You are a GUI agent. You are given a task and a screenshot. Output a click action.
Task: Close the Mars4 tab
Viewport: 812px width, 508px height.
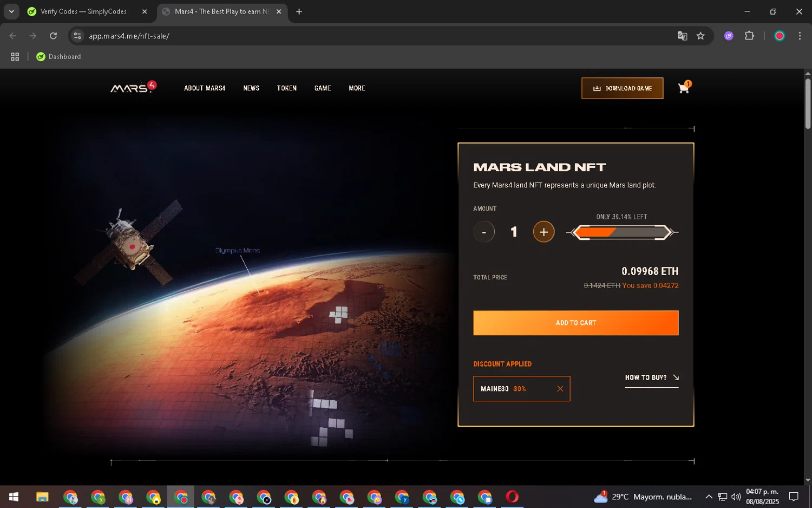coord(279,11)
